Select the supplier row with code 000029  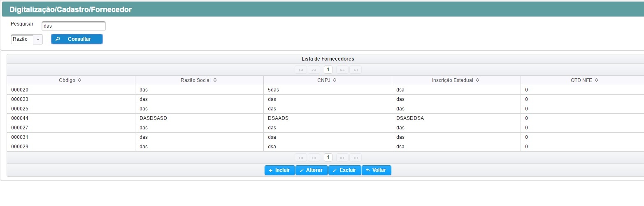point(325,147)
